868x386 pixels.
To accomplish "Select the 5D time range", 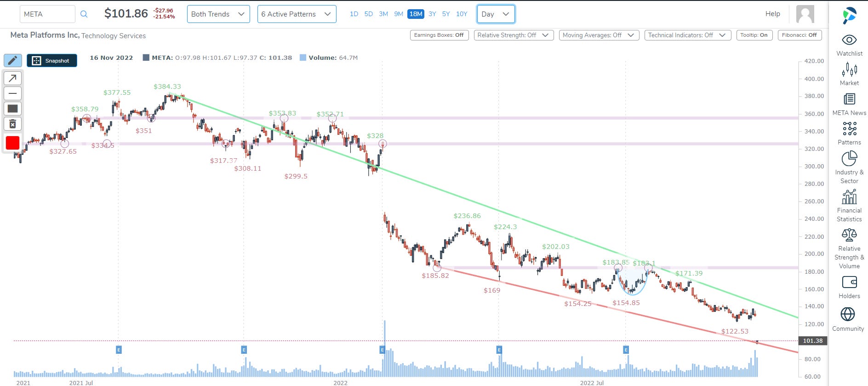I will [369, 14].
